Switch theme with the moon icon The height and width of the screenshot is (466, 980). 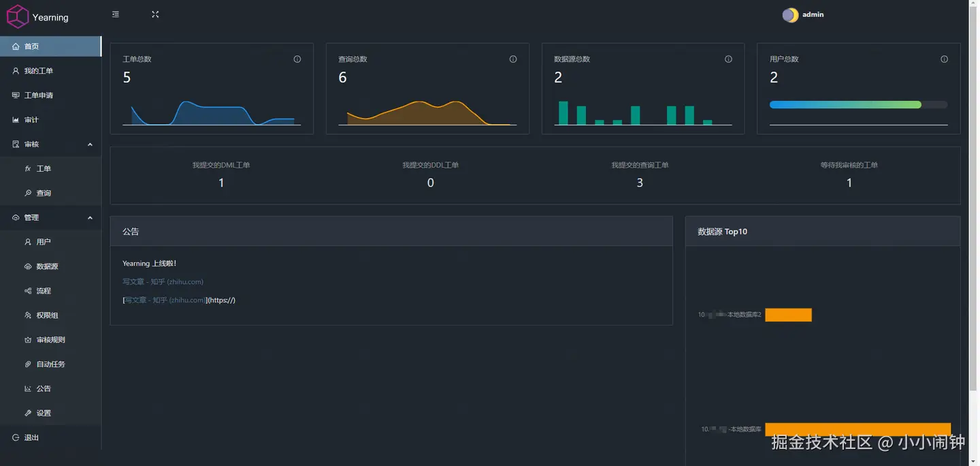coord(790,15)
